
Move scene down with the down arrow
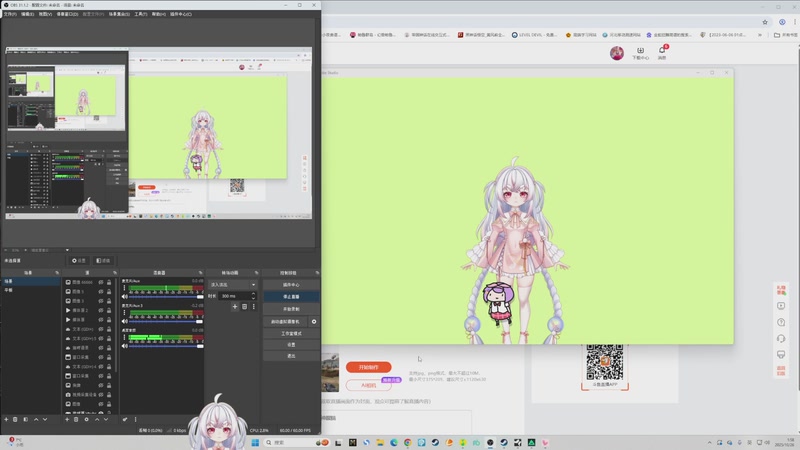point(45,419)
